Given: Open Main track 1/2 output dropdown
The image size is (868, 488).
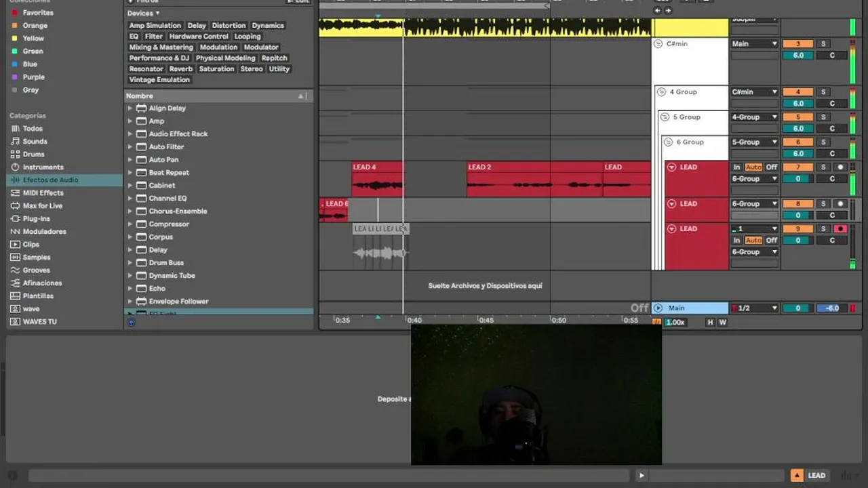Looking at the screenshot, I should (x=754, y=308).
